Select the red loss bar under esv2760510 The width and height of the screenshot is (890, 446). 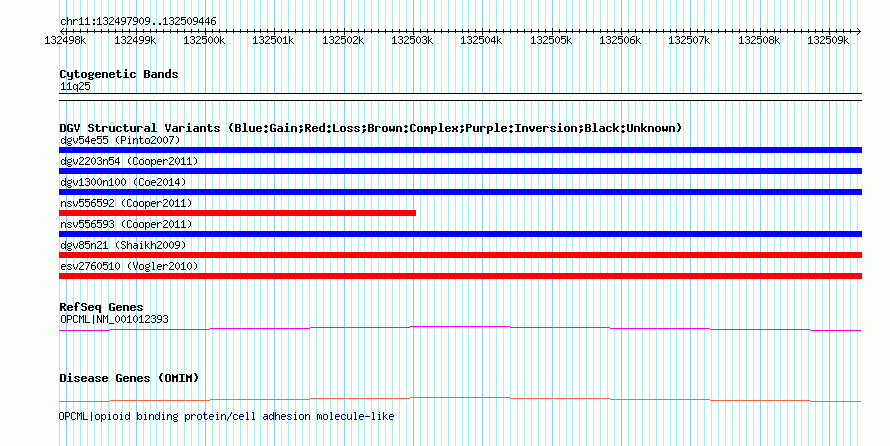[x=460, y=276]
